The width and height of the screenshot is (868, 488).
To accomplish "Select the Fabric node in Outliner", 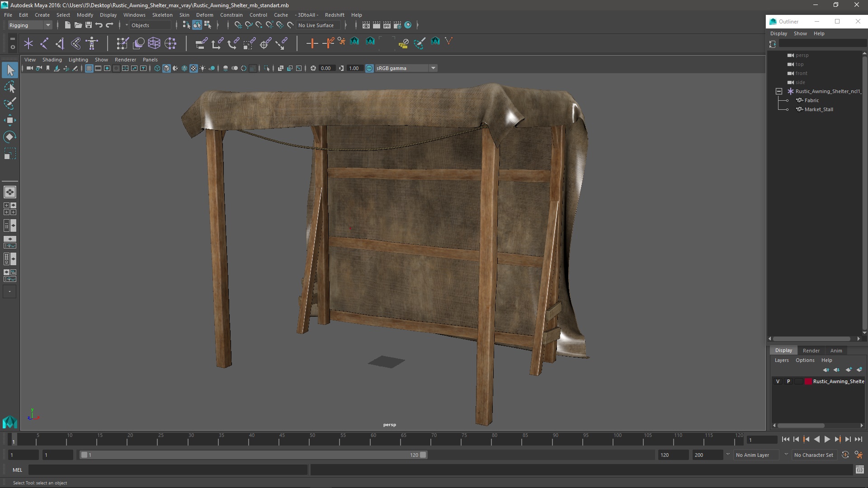I will click(811, 100).
